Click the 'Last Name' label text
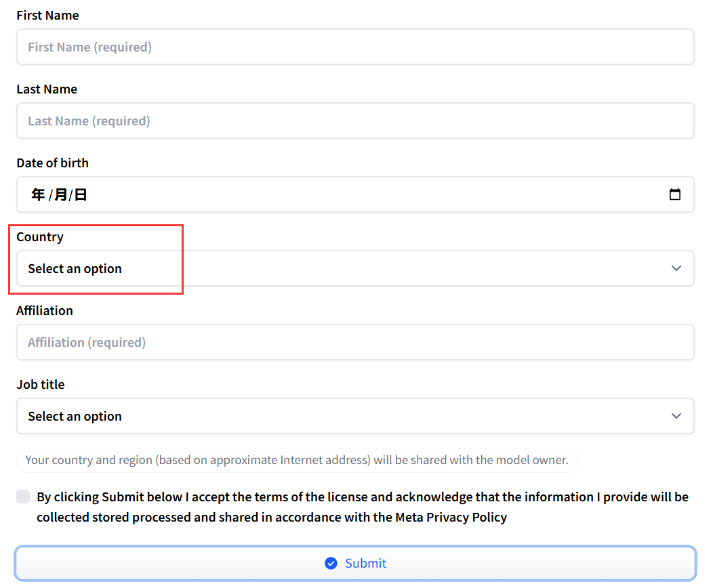 47,89
